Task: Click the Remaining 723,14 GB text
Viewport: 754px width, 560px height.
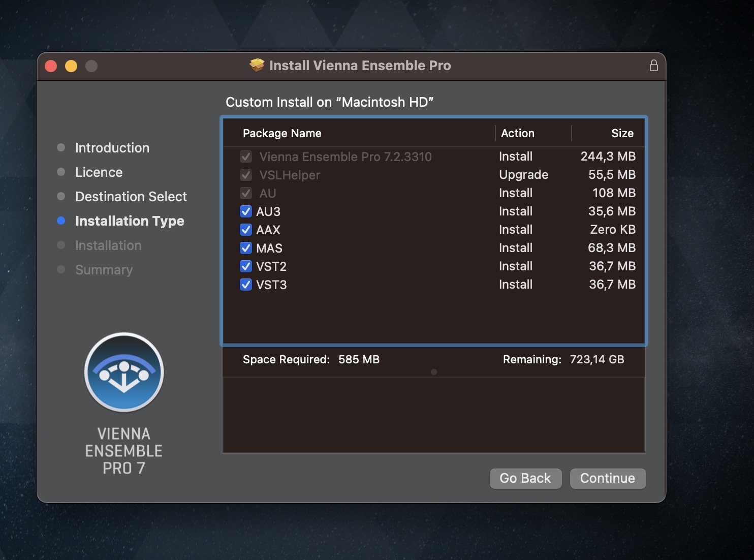Action: point(563,359)
